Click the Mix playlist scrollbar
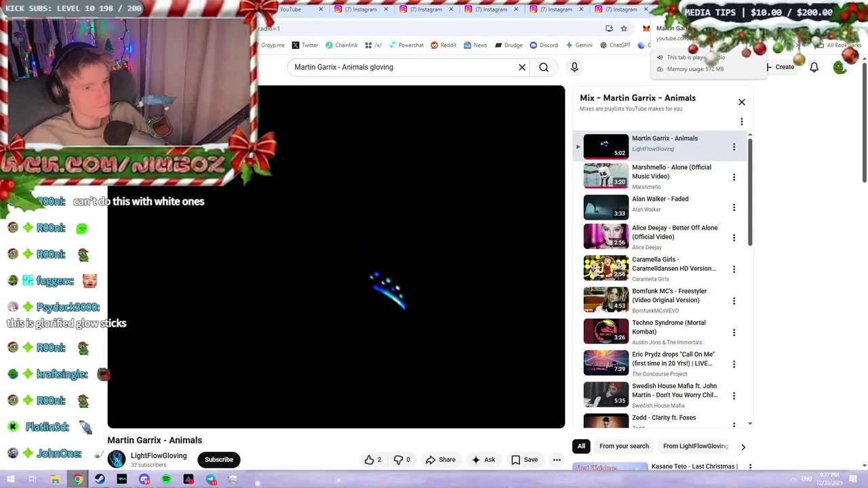 coord(750,192)
